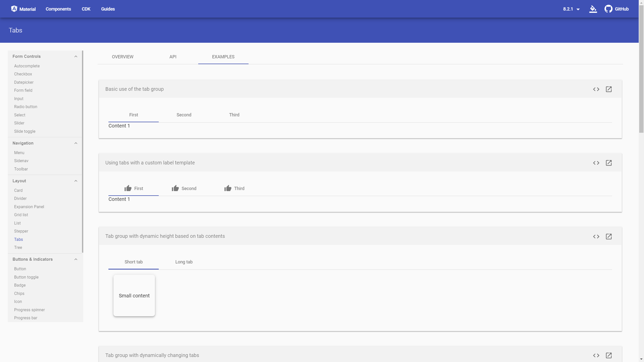Open the version 8.2.1 dropdown
Viewport: 644px width, 362px height.
tap(571, 9)
